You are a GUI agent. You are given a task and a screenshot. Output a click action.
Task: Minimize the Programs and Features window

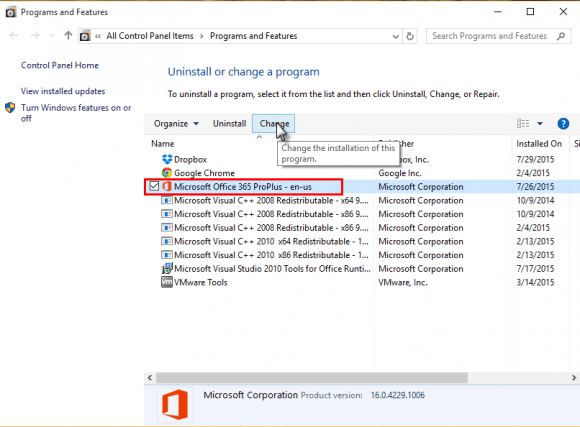498,12
